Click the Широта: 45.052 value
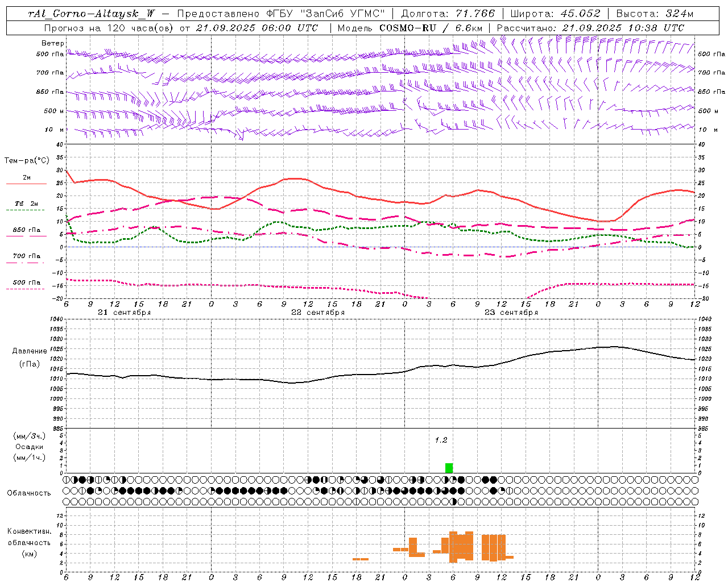Screen dimensions: 728x582 tap(555, 14)
